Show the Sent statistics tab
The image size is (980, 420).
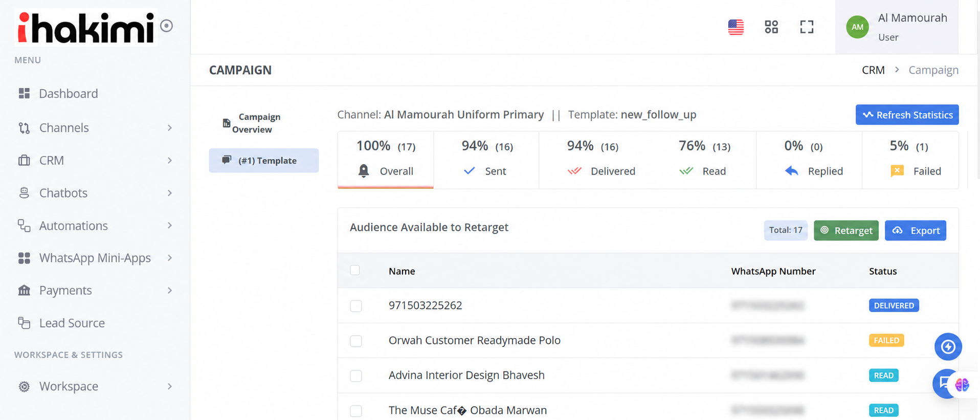tap(486, 160)
